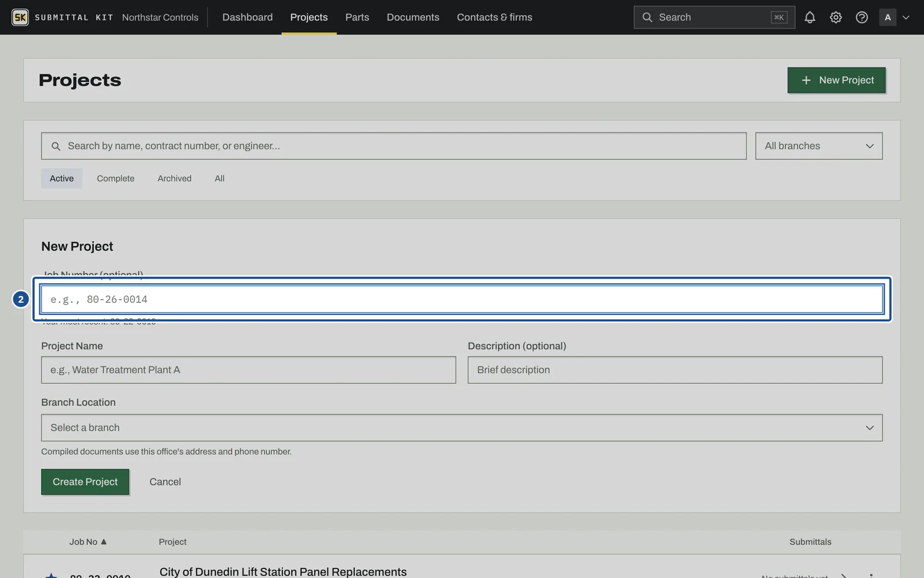This screenshot has height=578, width=924.
Task: Click the Northstar Controls company name
Action: coord(160,17)
